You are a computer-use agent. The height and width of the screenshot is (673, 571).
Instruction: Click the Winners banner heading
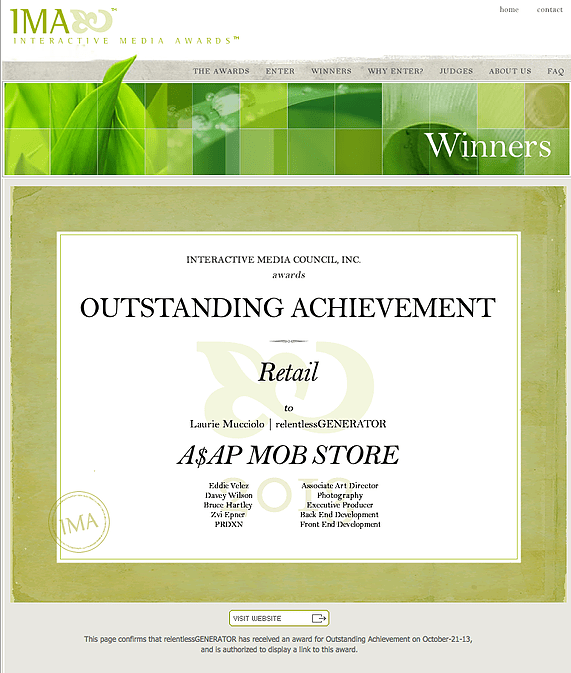[x=488, y=146]
